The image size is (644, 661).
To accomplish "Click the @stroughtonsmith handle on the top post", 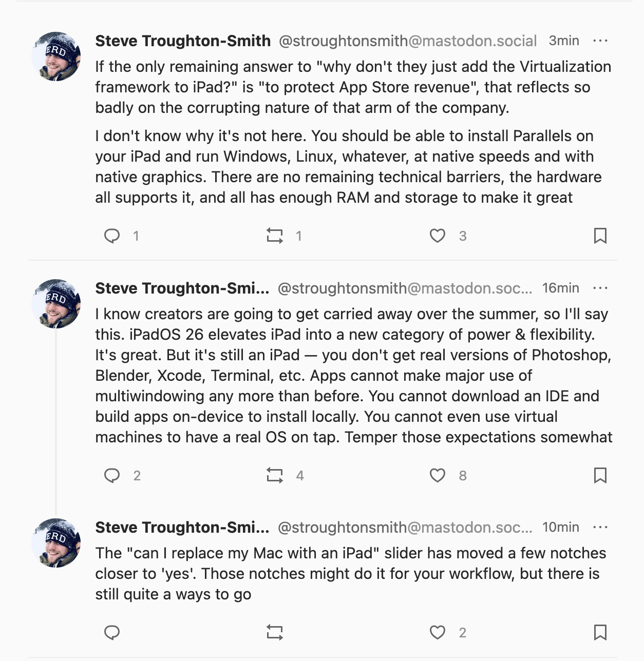I will pyautogui.click(x=407, y=41).
